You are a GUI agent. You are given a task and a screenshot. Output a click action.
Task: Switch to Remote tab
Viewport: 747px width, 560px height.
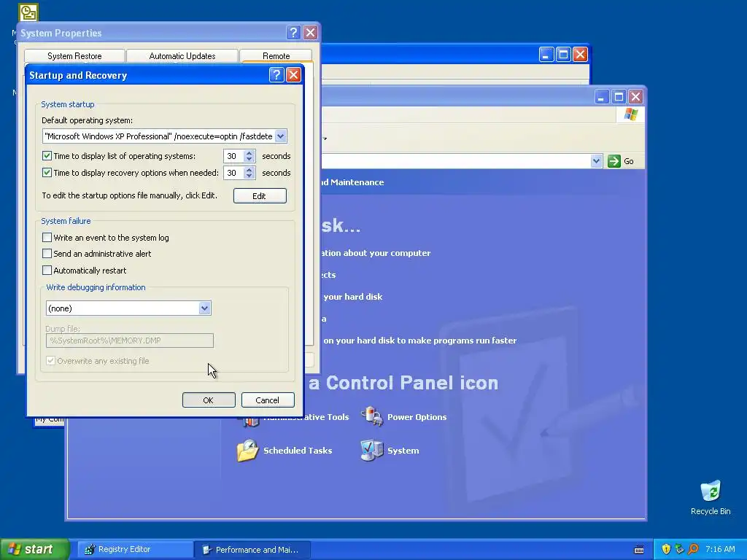pos(276,55)
